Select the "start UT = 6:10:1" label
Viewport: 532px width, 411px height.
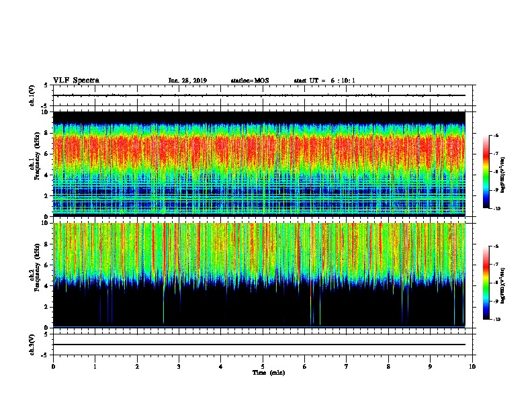(x=324, y=81)
